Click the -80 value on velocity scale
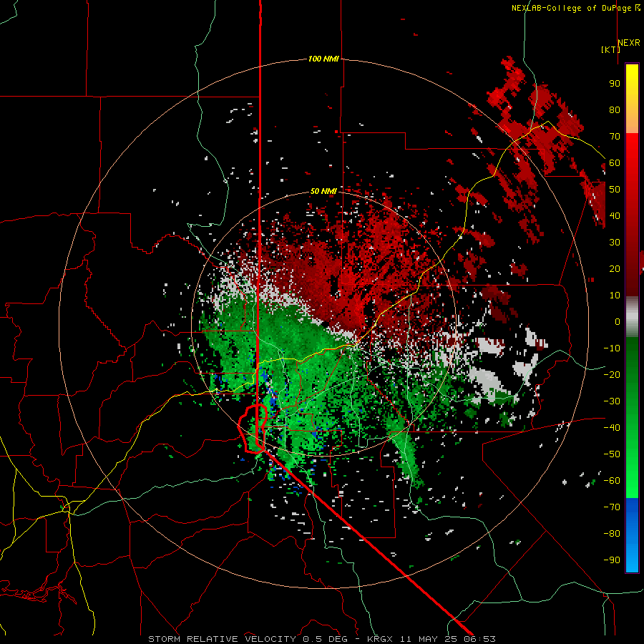This screenshot has height=644, width=644. (x=612, y=534)
